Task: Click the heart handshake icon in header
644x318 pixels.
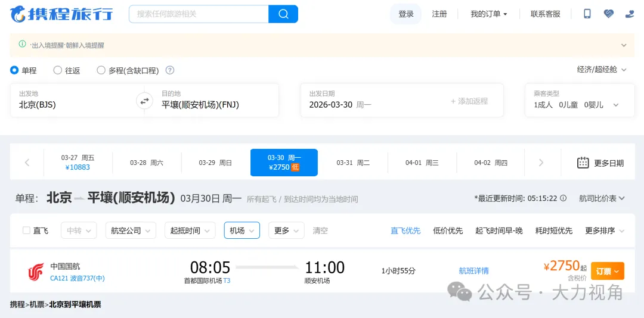Action: point(609,14)
